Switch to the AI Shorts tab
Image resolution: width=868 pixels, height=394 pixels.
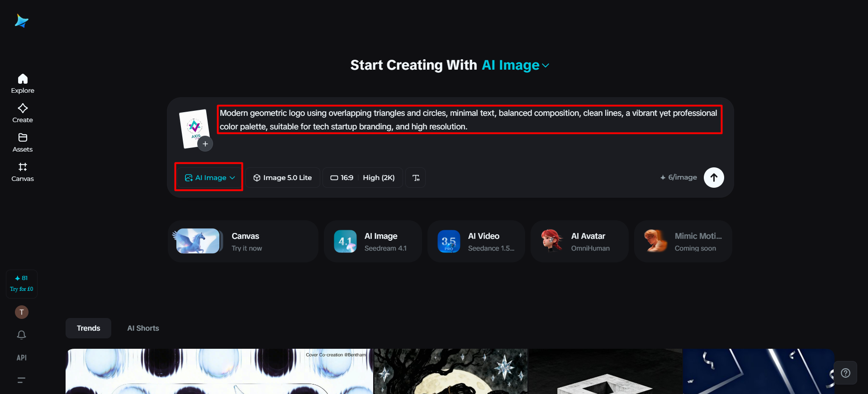pos(143,328)
